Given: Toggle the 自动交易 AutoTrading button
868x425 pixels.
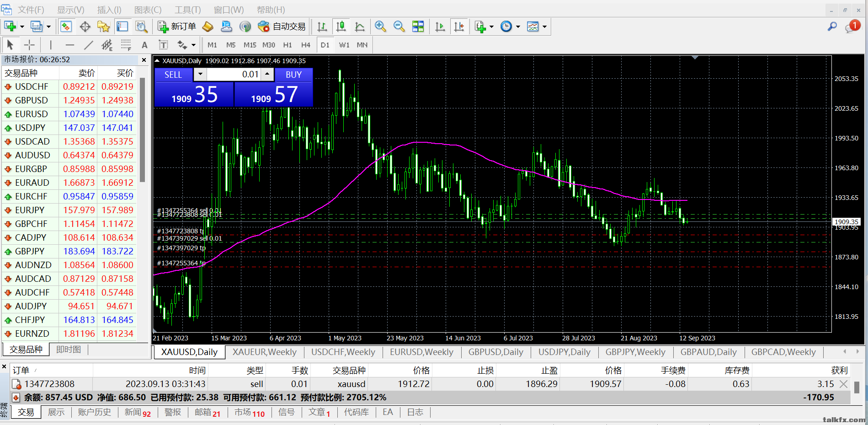Looking at the screenshot, I should pos(282,27).
